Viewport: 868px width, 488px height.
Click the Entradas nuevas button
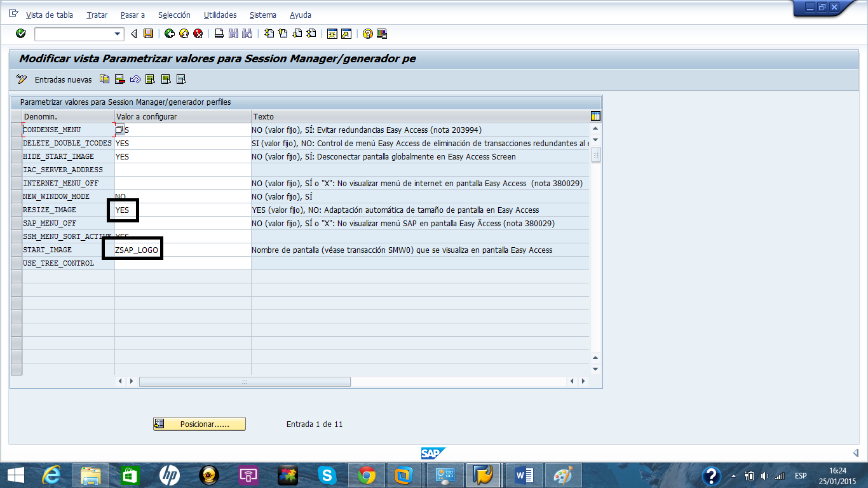[64, 79]
